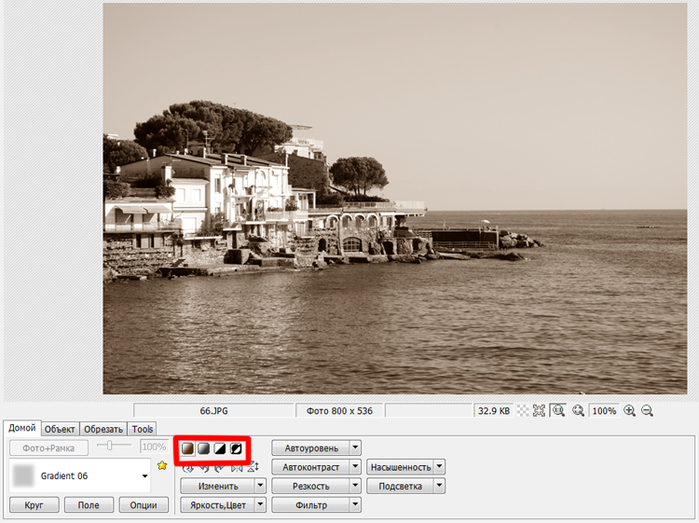
Task: Click the Резкость button
Action: (x=311, y=486)
